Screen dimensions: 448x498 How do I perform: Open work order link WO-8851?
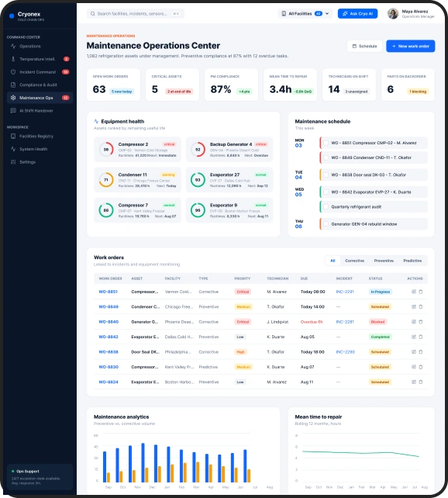(109, 292)
